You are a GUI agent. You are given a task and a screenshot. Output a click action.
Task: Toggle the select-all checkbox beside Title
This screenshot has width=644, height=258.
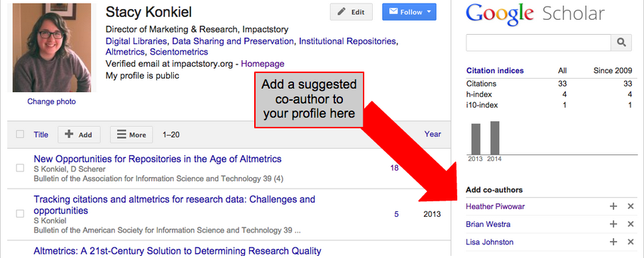20,134
